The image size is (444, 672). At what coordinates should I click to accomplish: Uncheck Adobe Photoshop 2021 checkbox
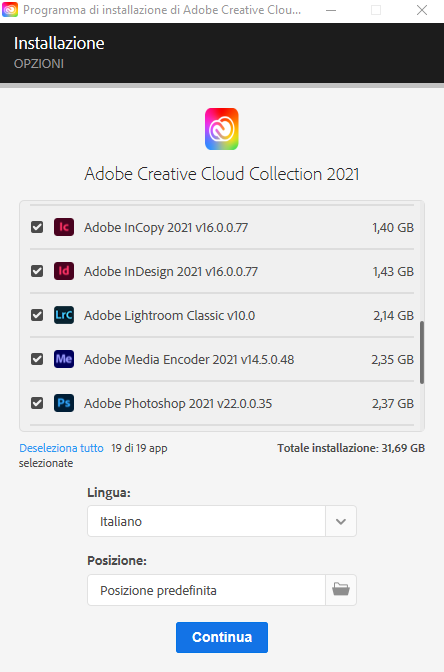(x=37, y=403)
